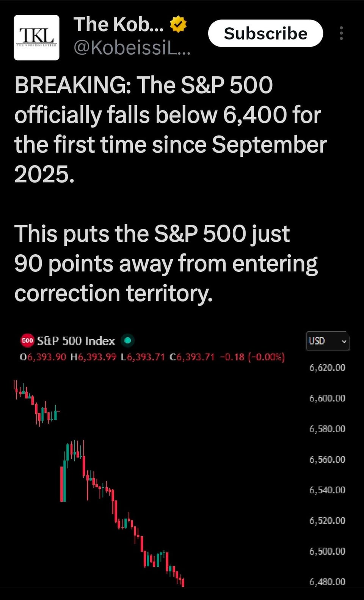Click the 'BREAKING: The S&P 500' paragraph

[x=170, y=129]
